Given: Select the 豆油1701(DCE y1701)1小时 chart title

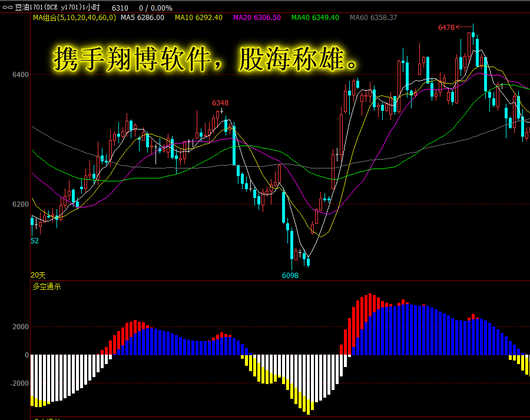Looking at the screenshot, I should [x=57, y=8].
